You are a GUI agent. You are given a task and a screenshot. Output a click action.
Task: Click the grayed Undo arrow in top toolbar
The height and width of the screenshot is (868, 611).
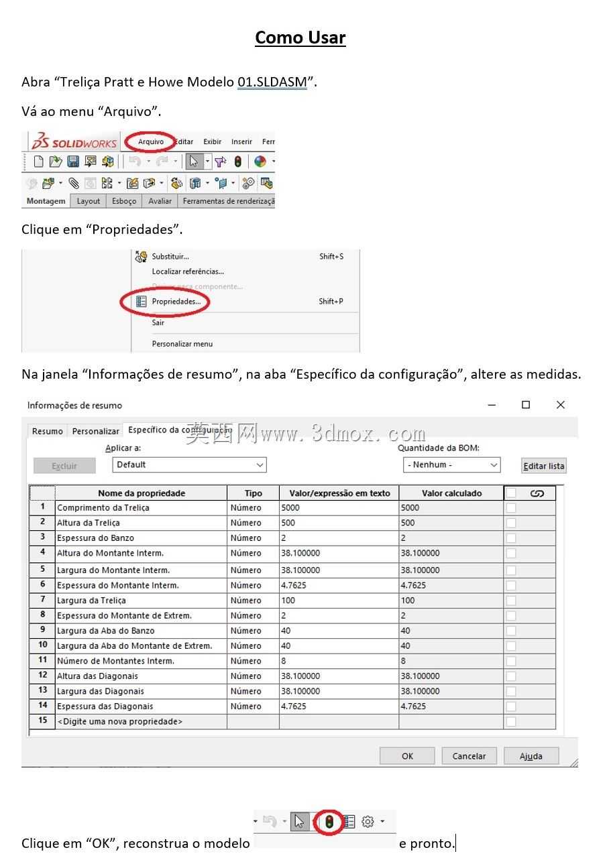click(x=135, y=162)
